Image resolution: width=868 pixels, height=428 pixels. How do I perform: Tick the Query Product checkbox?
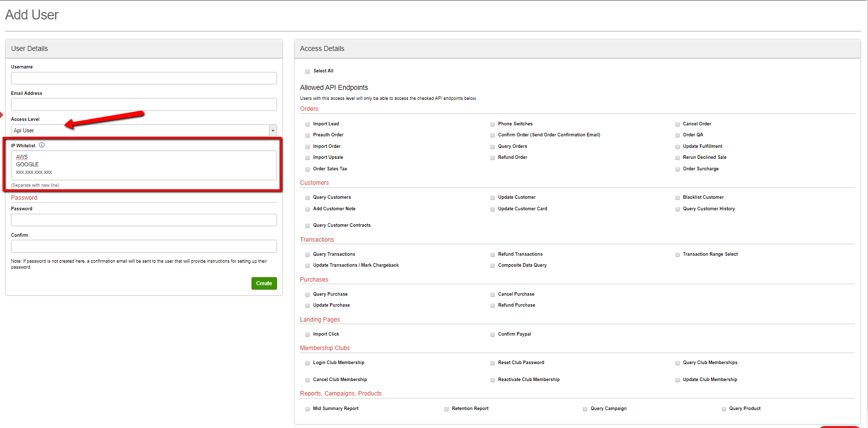pyautogui.click(x=723, y=409)
